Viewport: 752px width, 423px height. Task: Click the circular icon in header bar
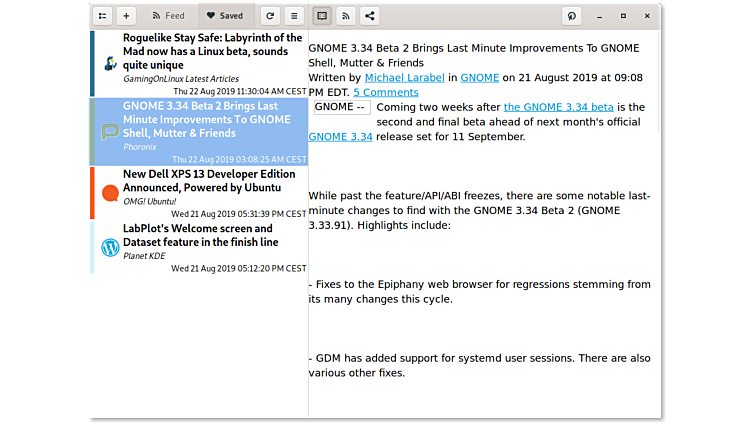tap(572, 16)
